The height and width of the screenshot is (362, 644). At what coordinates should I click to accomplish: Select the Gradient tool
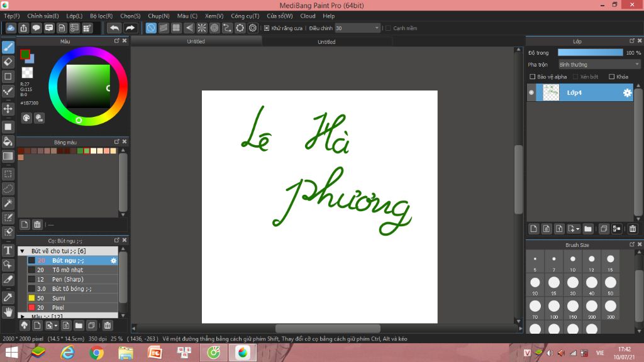[x=8, y=156]
